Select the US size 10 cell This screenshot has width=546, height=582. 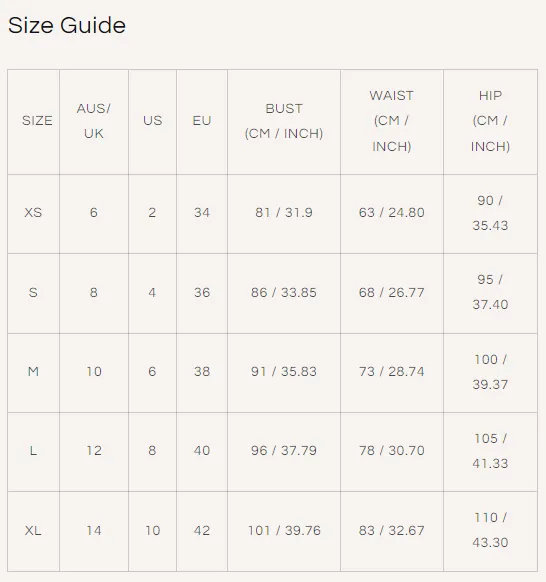tap(153, 530)
